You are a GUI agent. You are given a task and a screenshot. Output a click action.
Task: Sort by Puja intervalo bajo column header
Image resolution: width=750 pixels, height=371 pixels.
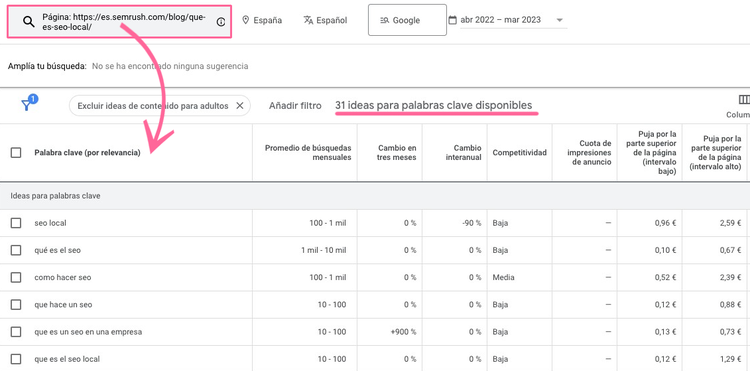(652, 153)
